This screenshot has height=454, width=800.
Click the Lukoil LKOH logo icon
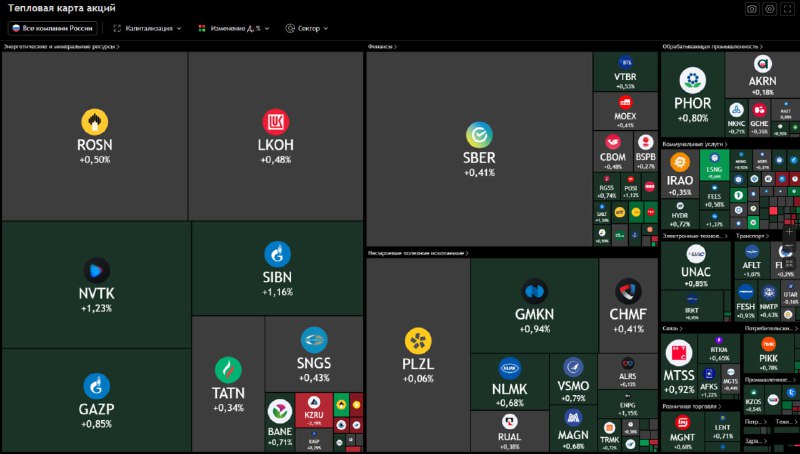[x=276, y=122]
